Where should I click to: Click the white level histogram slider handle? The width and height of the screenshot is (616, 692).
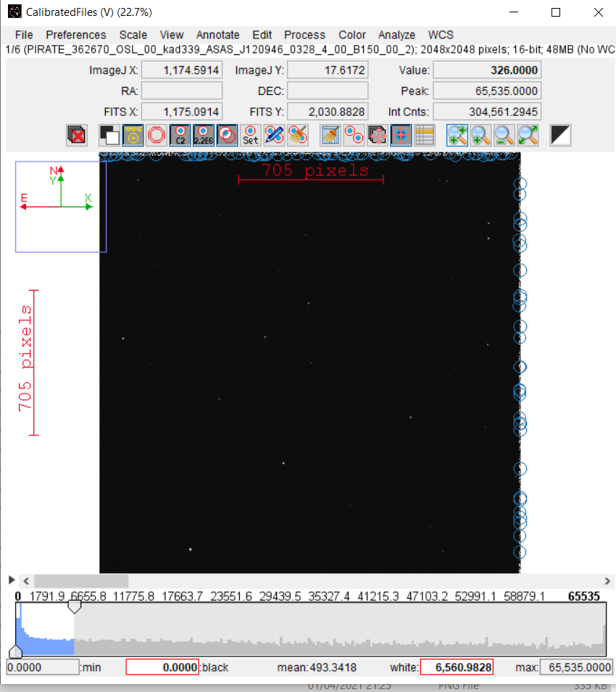(x=75, y=608)
